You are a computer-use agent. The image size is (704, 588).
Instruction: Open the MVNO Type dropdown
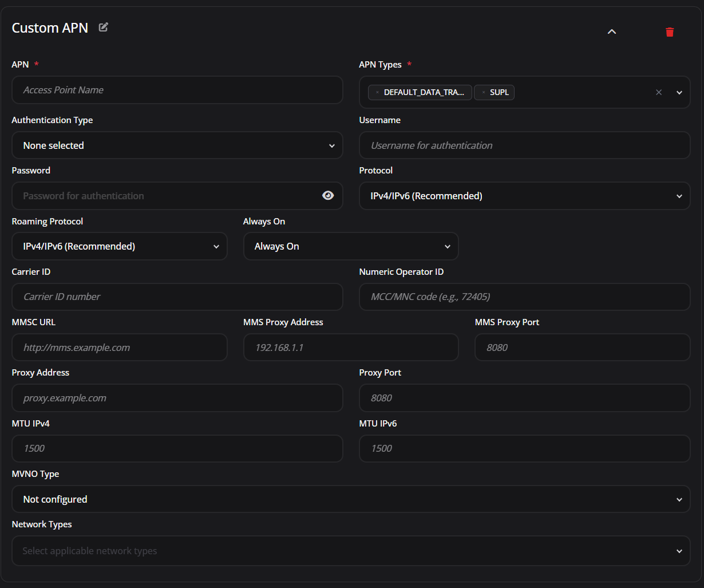(351, 499)
